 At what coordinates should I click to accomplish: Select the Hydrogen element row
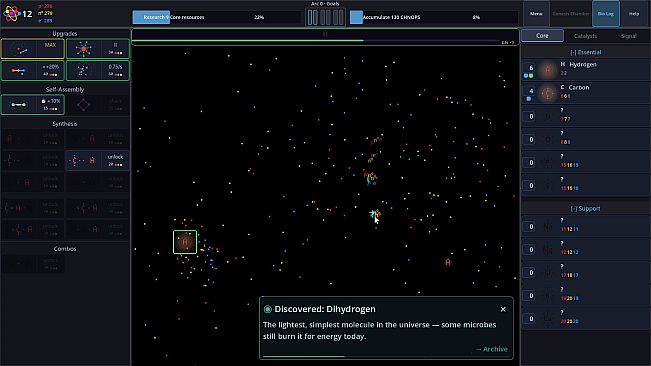coord(585,69)
